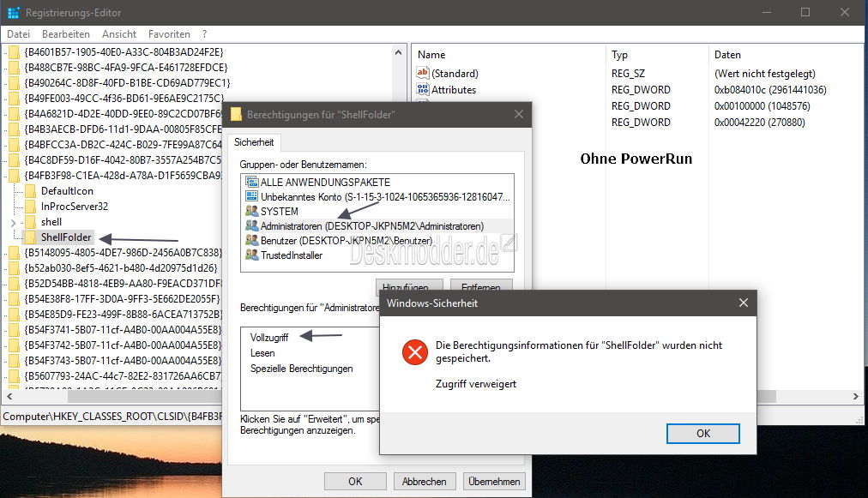Click OK in the Windows-Sicherheit dialog
This screenshot has width=868, height=498.
pyautogui.click(x=702, y=433)
